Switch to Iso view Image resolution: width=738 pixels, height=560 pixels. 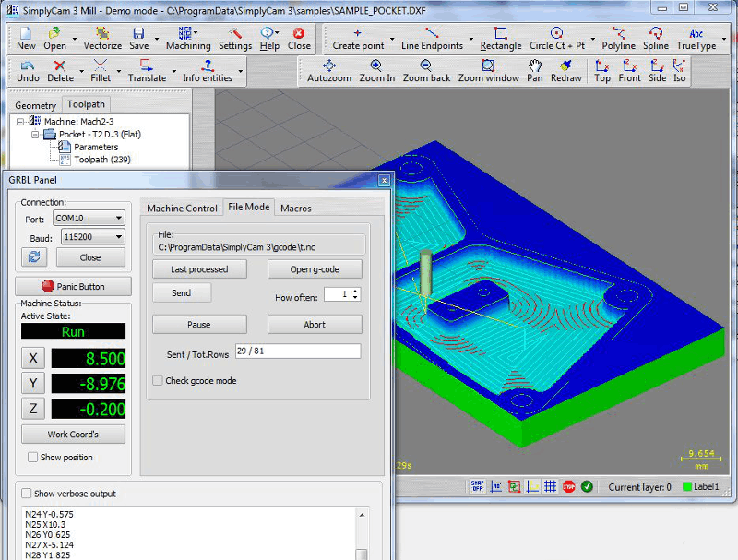pyautogui.click(x=679, y=71)
